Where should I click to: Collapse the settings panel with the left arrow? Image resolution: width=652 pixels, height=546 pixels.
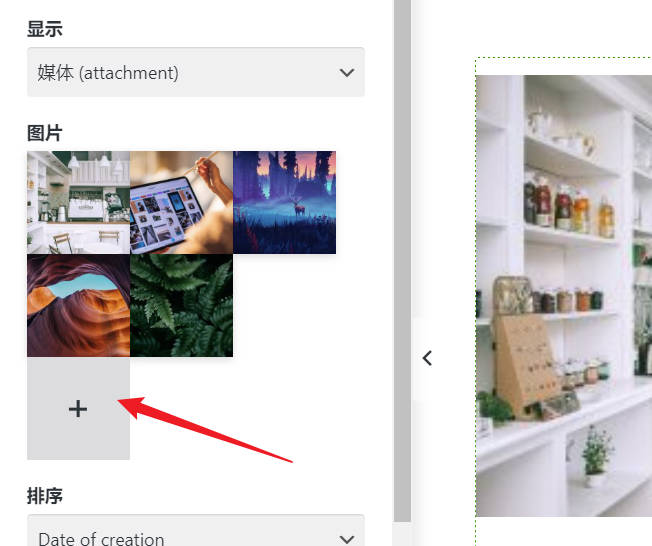pyautogui.click(x=427, y=358)
